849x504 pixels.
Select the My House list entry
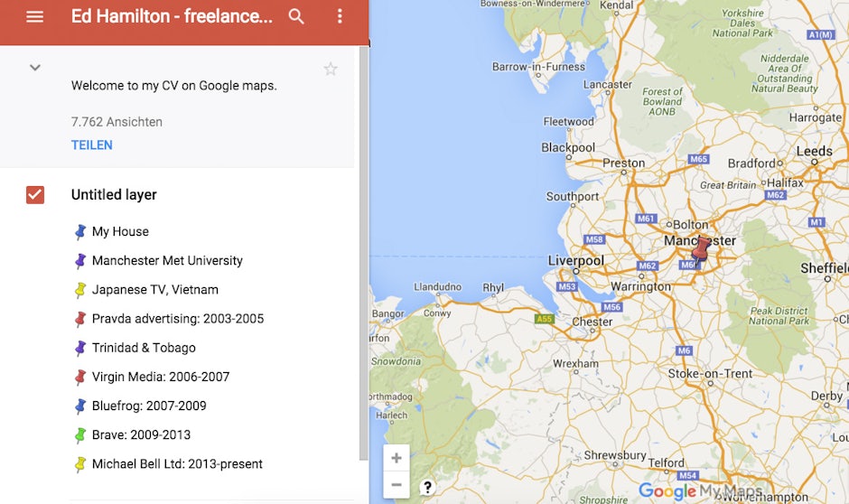pyautogui.click(x=120, y=232)
